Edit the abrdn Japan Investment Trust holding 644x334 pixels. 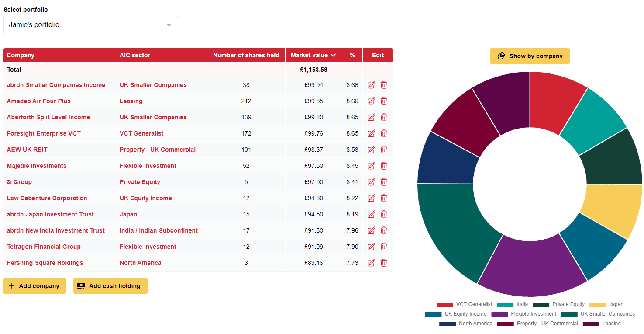[x=372, y=214]
